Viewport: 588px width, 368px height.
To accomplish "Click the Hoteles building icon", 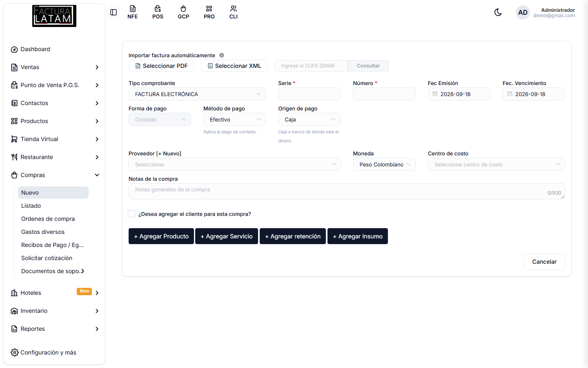I will pos(14,293).
